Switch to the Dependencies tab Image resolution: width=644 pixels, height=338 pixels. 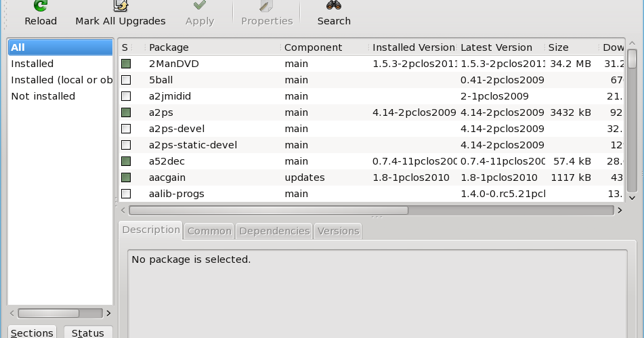point(274,231)
